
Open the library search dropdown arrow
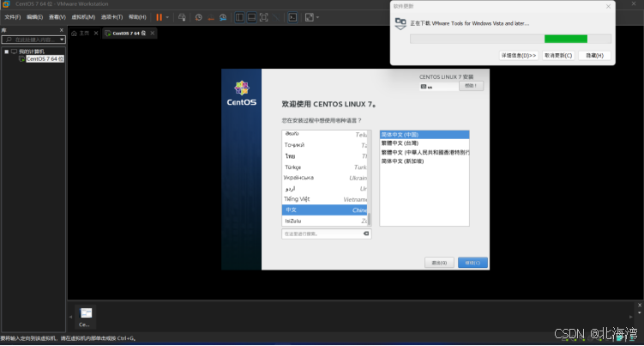pos(62,39)
